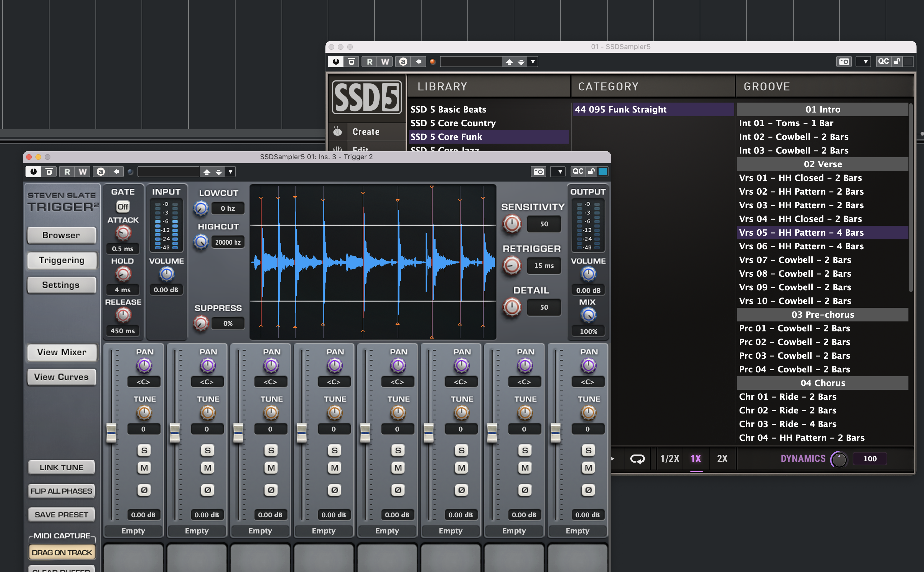Click DRAG ON TRACK button
Image resolution: width=924 pixels, height=572 pixels.
point(62,553)
